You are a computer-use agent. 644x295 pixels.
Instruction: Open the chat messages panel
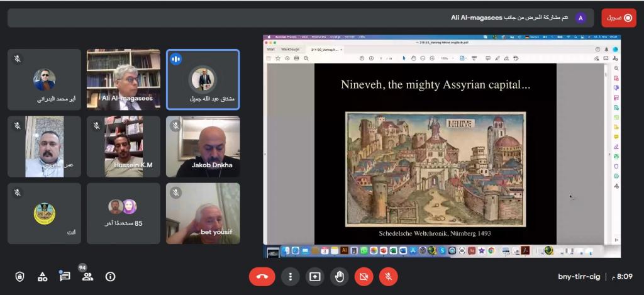tap(65, 276)
